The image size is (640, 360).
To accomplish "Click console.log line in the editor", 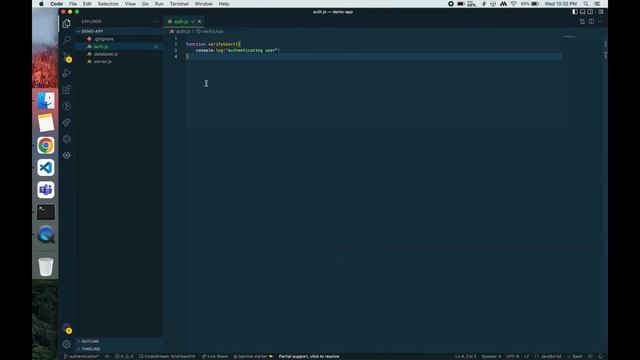I will tap(238, 50).
